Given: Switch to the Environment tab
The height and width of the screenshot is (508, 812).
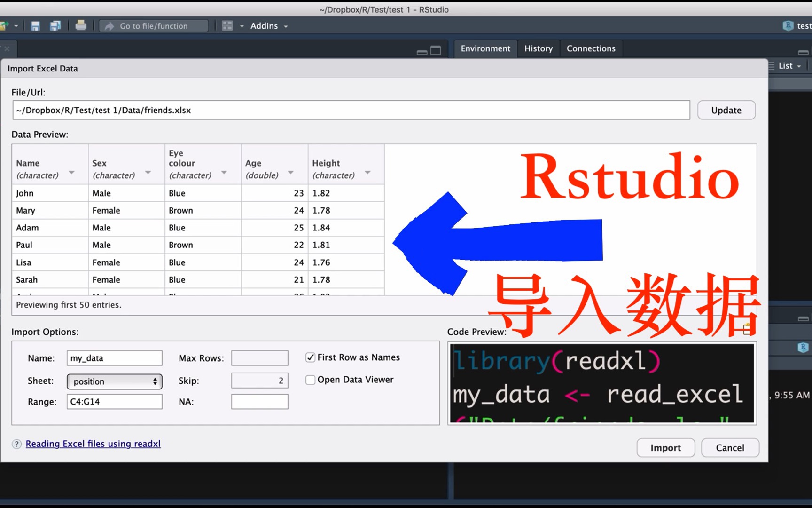Looking at the screenshot, I should point(485,48).
